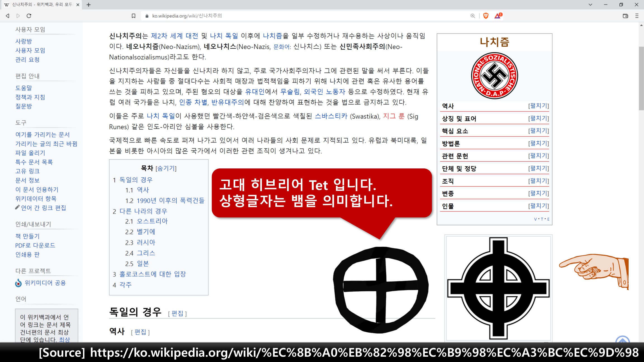Expand the 변종 infobox section

539,193
